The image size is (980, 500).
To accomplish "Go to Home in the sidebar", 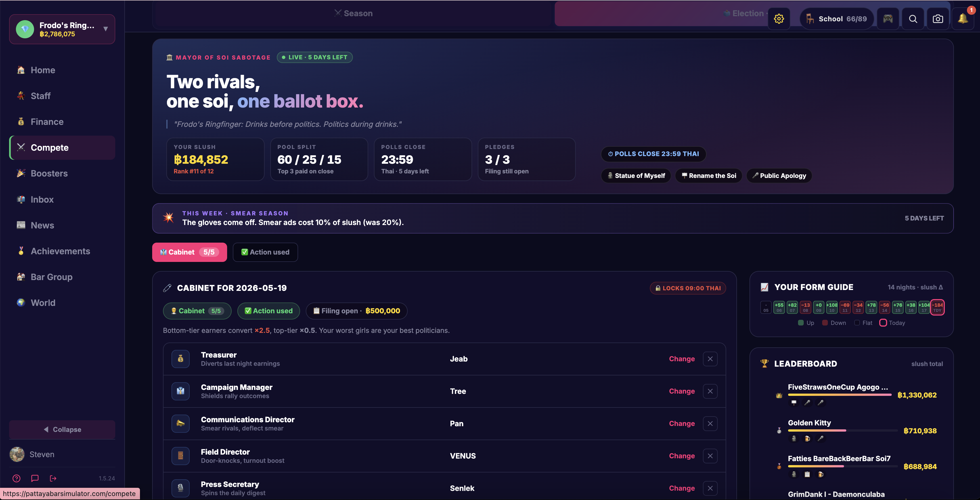I will coord(62,70).
